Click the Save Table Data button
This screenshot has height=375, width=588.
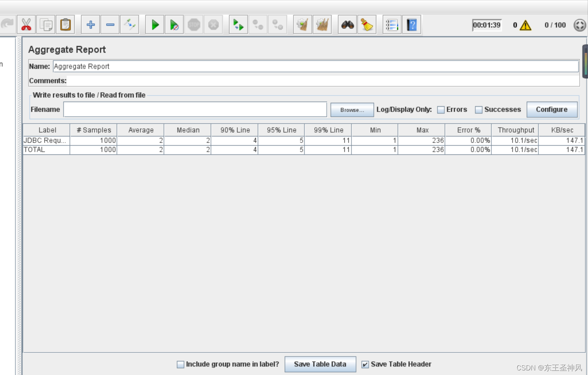320,364
